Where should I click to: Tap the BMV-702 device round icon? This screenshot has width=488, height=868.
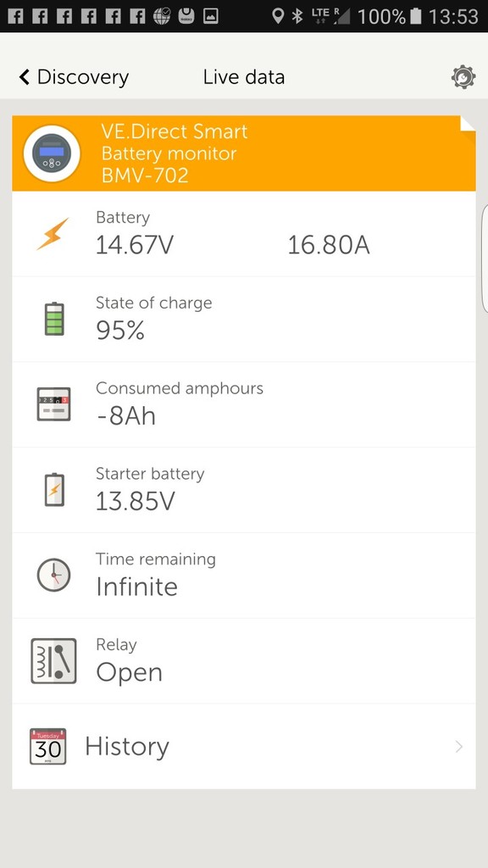tap(52, 154)
